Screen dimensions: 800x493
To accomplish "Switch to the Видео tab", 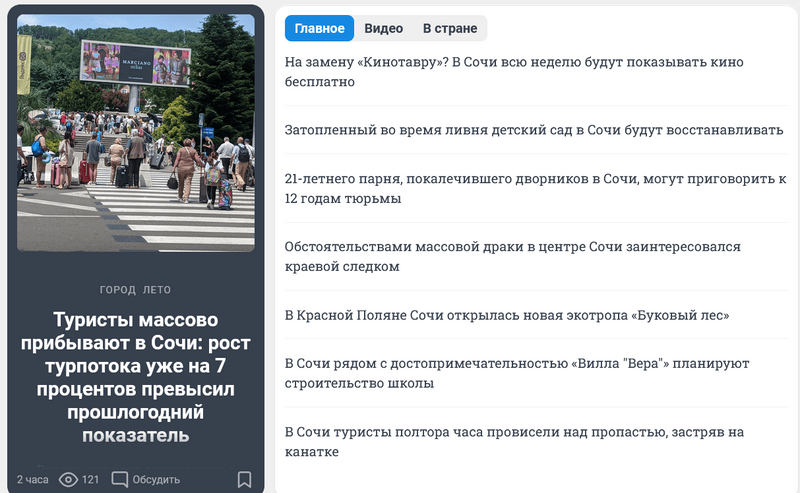I will (x=383, y=29).
